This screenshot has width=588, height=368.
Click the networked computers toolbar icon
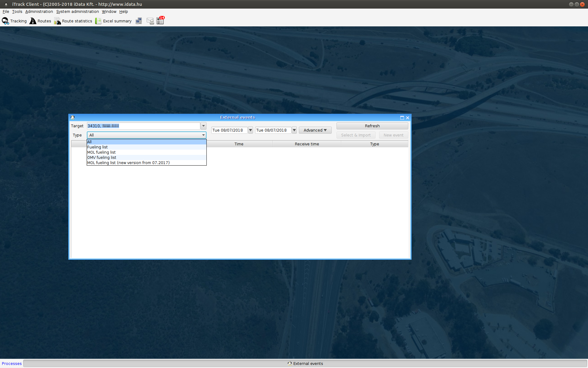coord(139,21)
